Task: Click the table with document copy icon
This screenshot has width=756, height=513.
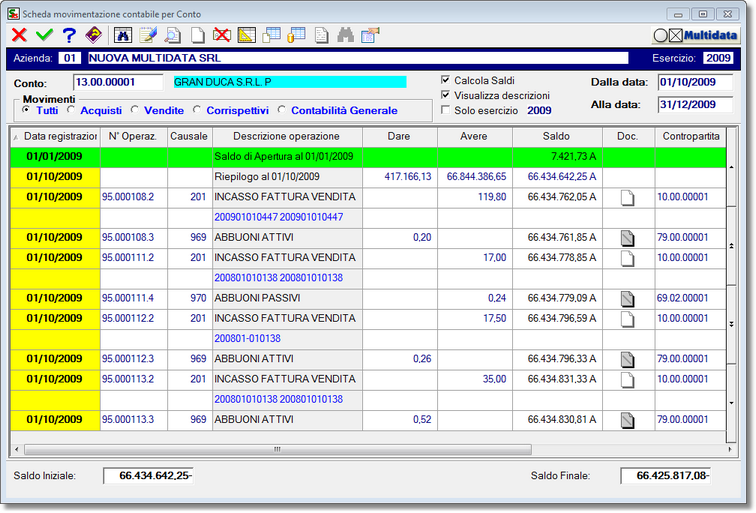Action: tap(271, 35)
